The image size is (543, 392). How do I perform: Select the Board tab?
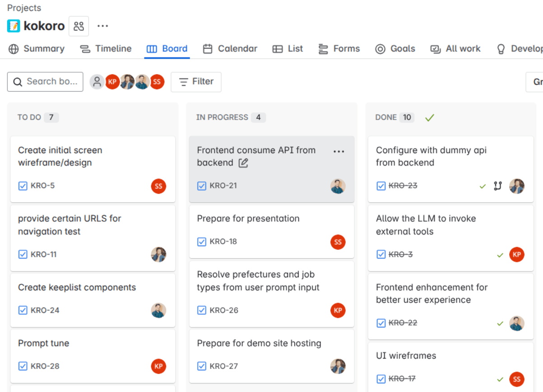(167, 49)
